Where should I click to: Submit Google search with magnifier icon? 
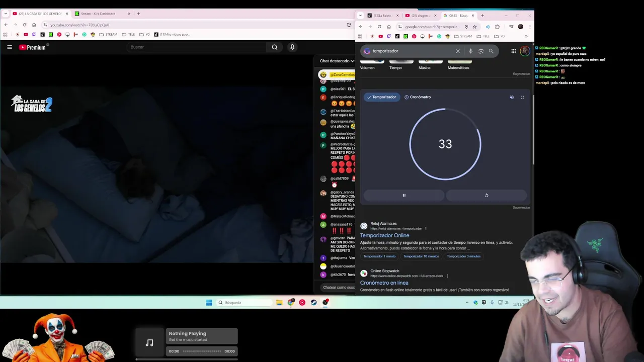point(491,51)
